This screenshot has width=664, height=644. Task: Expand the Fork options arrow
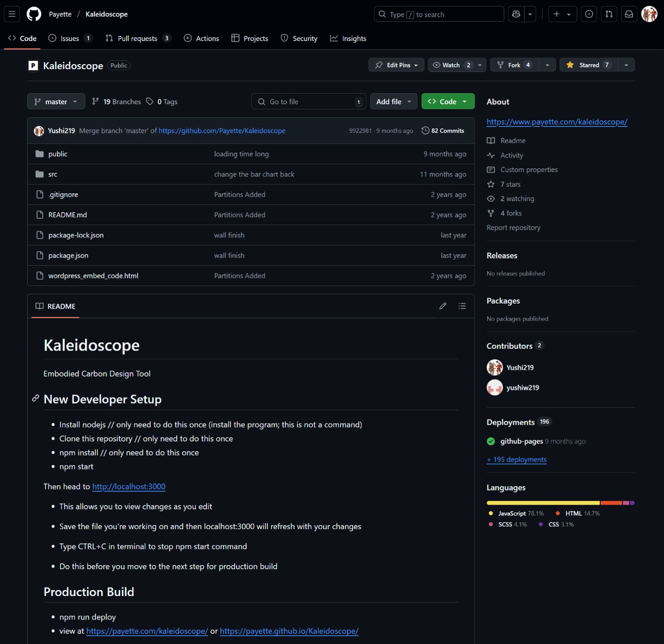(x=547, y=65)
